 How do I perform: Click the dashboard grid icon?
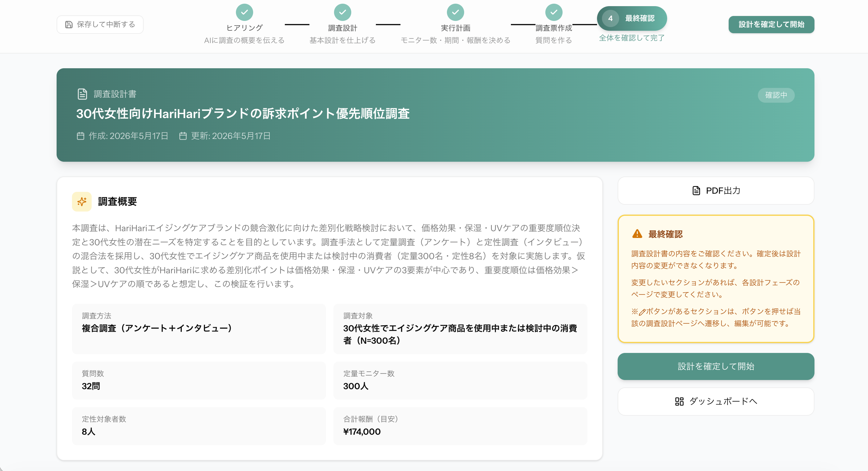click(x=679, y=401)
